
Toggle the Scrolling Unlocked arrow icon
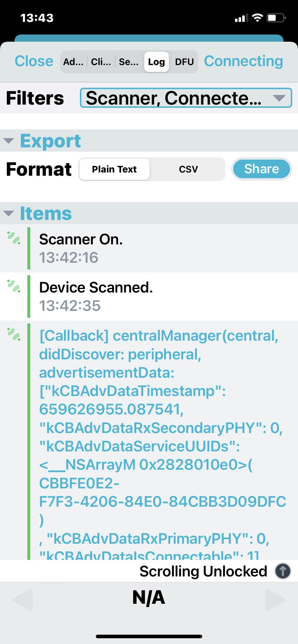(x=283, y=571)
